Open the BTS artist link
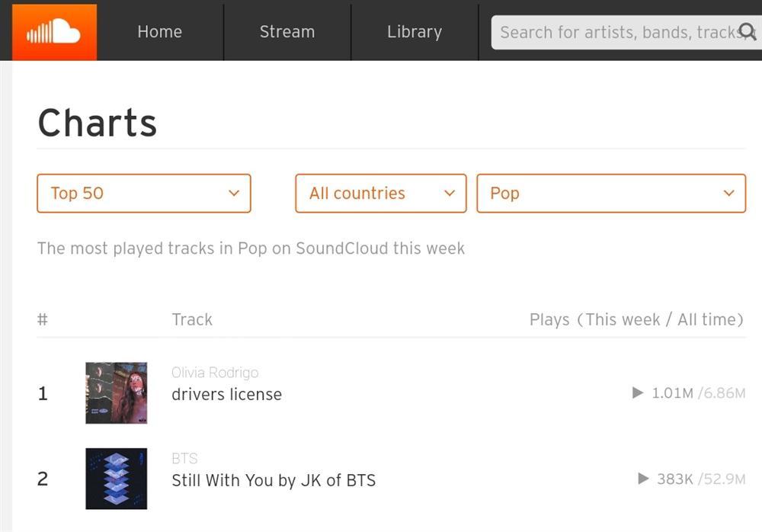This screenshot has height=532, width=762. pos(184,458)
